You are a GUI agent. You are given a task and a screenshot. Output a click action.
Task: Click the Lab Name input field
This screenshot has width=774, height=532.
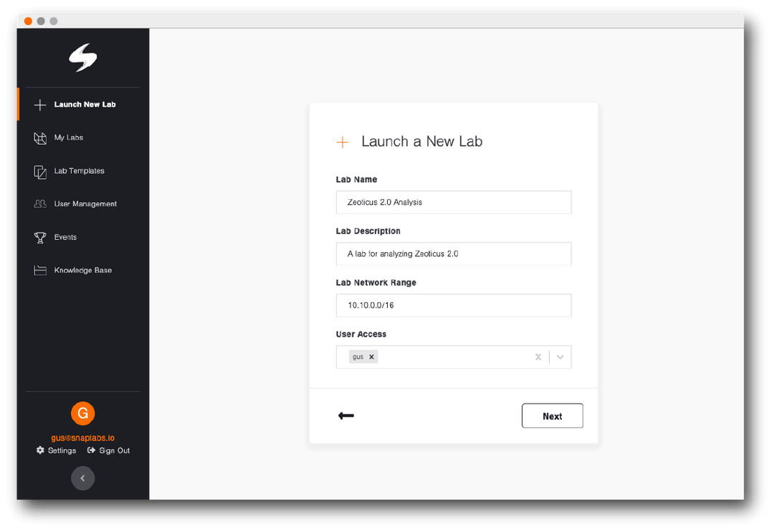(453, 202)
